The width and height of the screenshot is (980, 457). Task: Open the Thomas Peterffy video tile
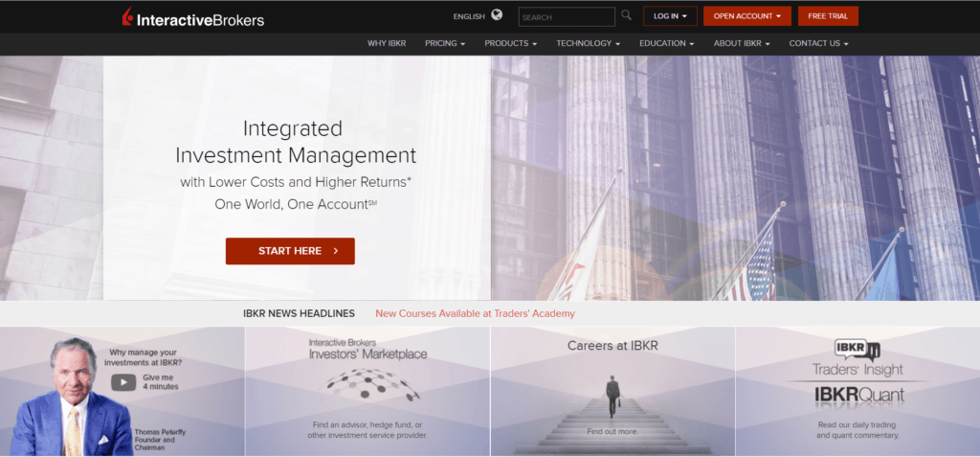click(x=122, y=391)
